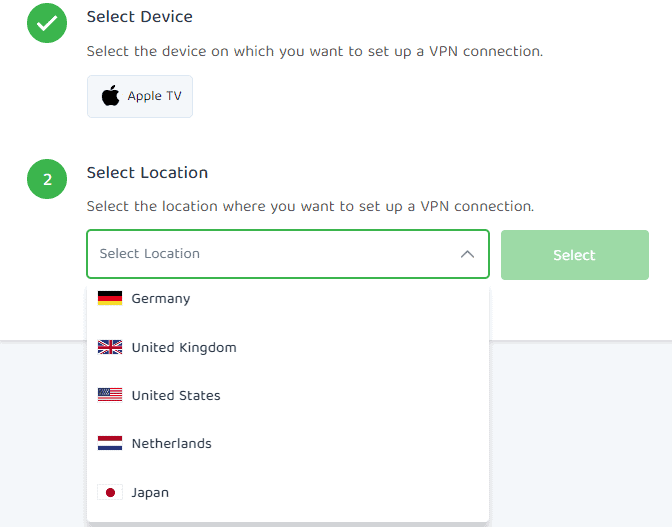Click the Japan flag icon
Viewport: 672px width, 527px height.
(110, 492)
